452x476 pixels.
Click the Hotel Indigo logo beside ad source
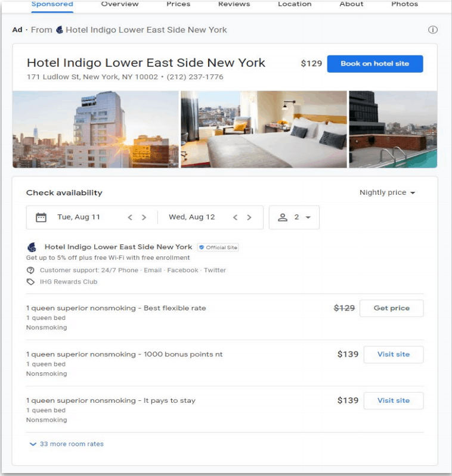pos(60,30)
